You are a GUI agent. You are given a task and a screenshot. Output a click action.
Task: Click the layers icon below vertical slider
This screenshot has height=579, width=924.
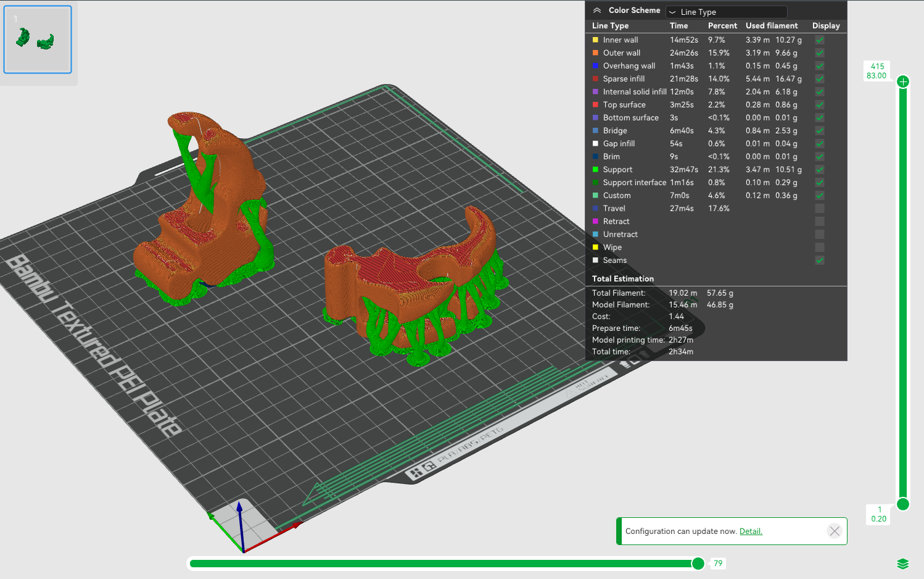902,564
